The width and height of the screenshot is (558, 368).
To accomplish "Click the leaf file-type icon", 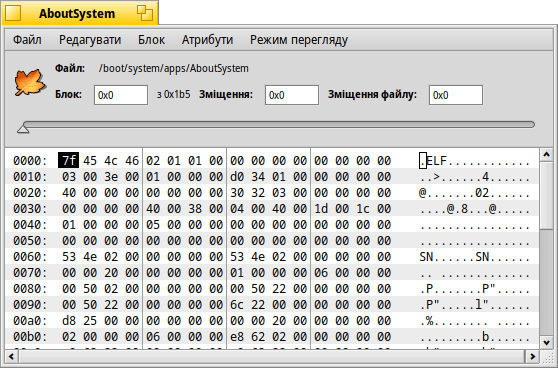I will coord(30,83).
